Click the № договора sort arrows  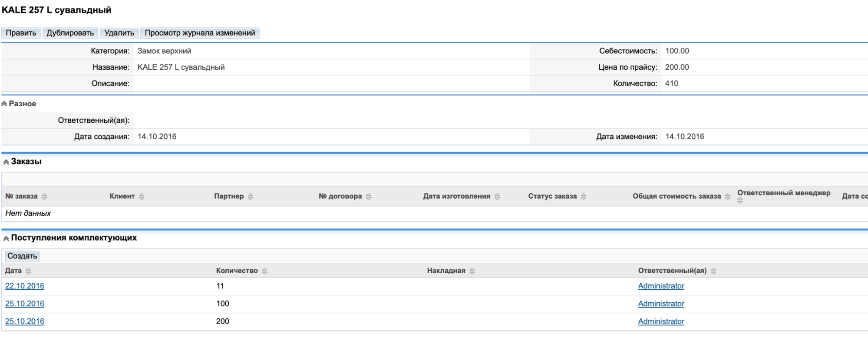[369, 196]
